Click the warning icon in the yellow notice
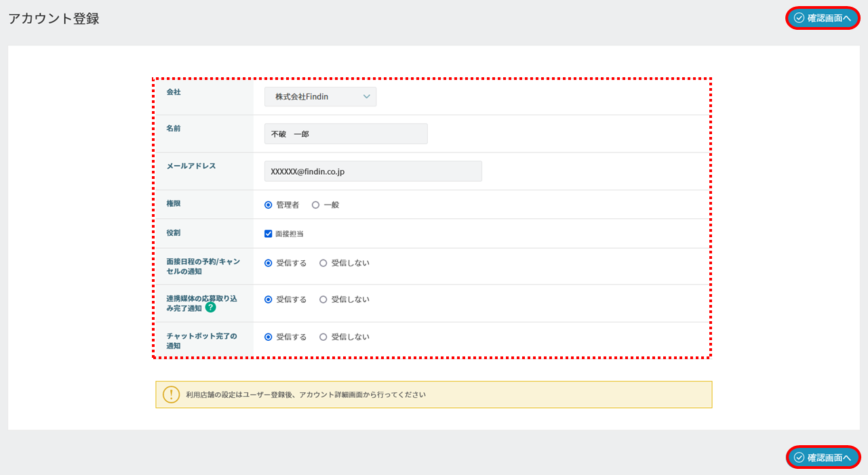Screen dimensions: 868x475 point(172,394)
